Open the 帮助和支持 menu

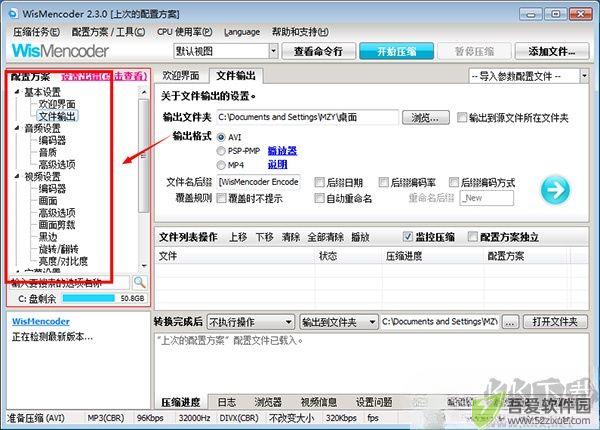click(x=300, y=32)
